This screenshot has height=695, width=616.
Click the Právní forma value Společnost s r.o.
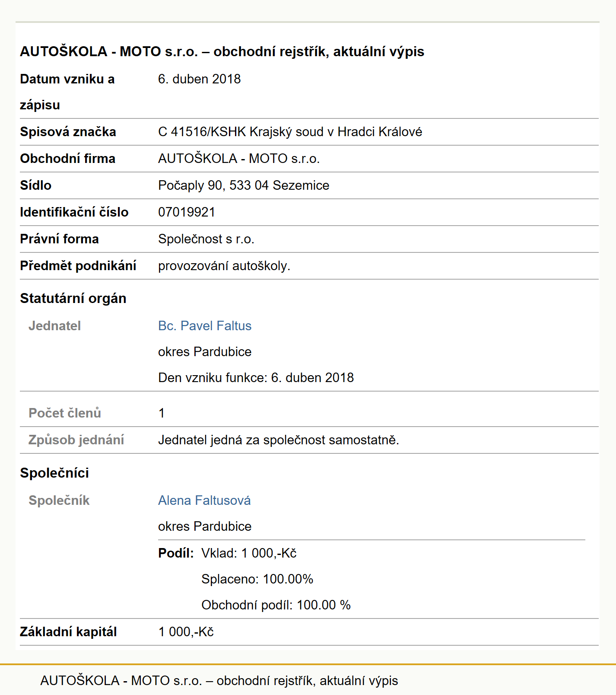tap(206, 239)
